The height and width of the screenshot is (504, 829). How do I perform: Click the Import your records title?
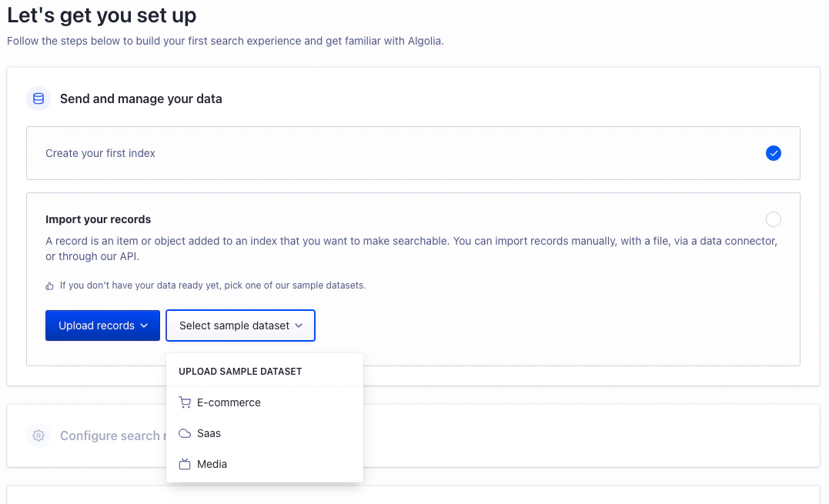coord(99,219)
